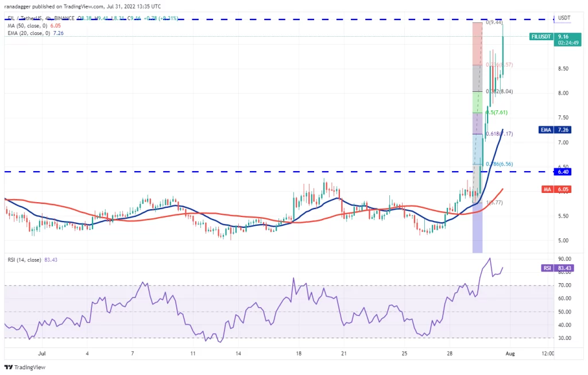This screenshot has height=375, width=588.
Task: Click the 90.00 RSI axis value
Action: click(564, 259)
